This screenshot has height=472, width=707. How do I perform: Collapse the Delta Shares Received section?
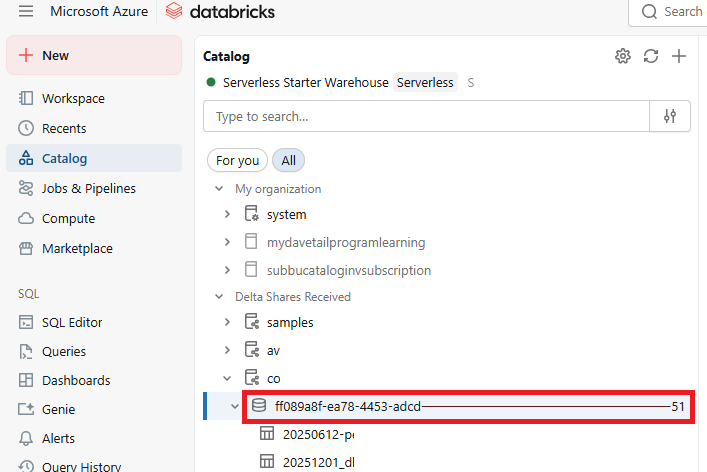click(218, 297)
